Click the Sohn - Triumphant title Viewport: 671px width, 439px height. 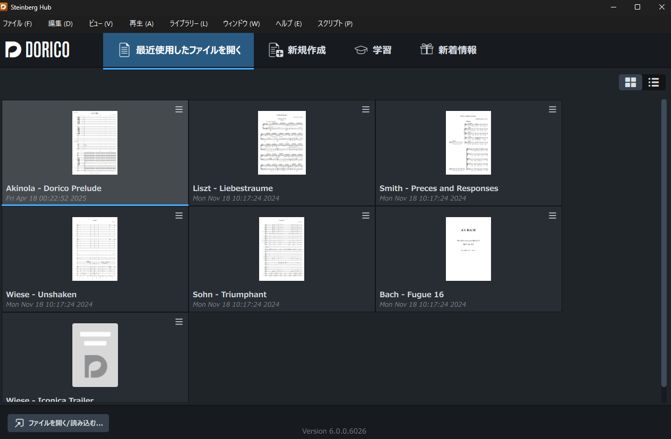pyautogui.click(x=229, y=294)
